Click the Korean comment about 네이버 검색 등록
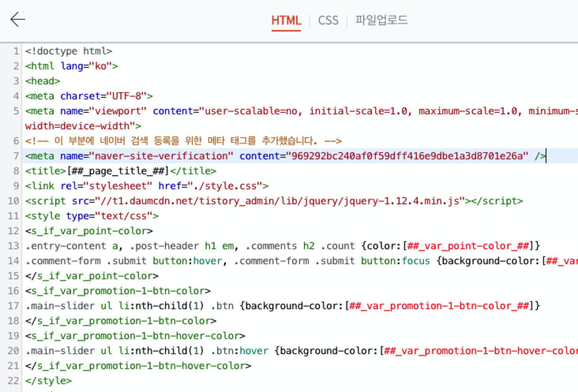This screenshot has width=578, height=392. pyautogui.click(x=183, y=141)
